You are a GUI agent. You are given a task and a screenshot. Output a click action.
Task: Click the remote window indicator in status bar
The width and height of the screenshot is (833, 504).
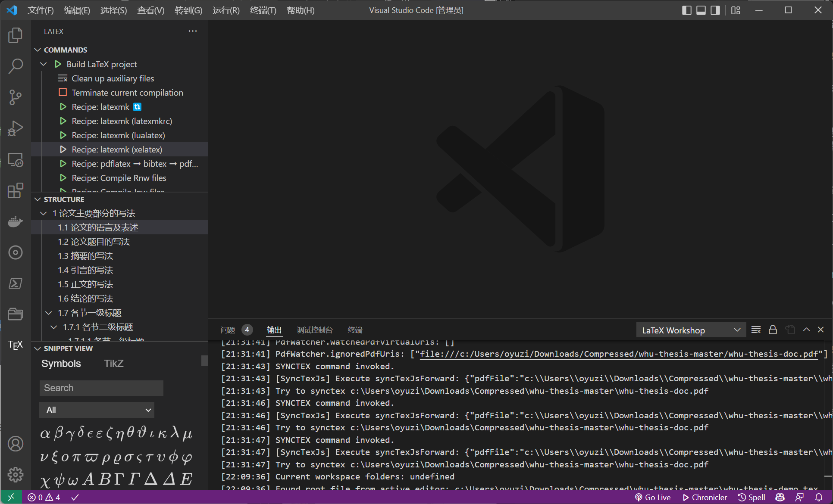point(11,497)
